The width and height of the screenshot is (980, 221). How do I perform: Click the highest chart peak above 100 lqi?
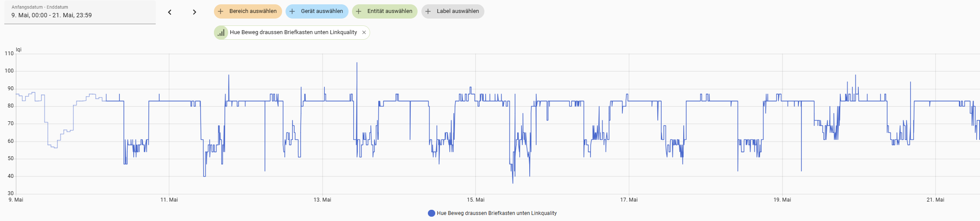(357, 63)
